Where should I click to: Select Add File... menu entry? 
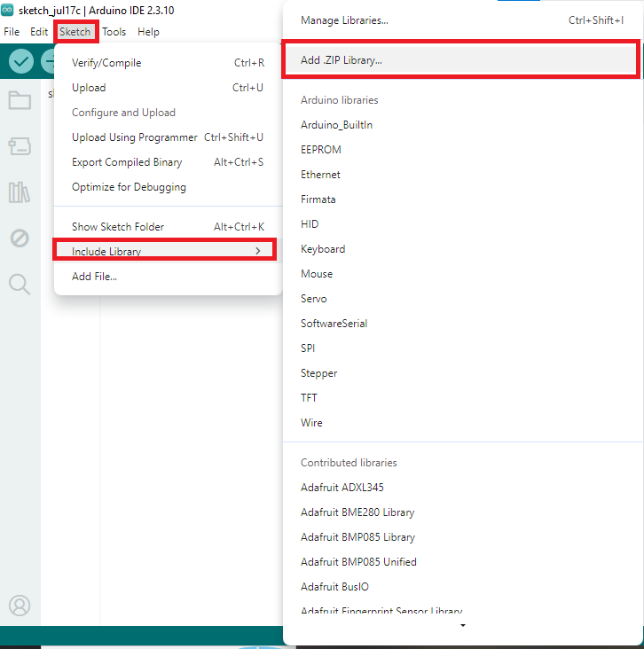pos(168,277)
